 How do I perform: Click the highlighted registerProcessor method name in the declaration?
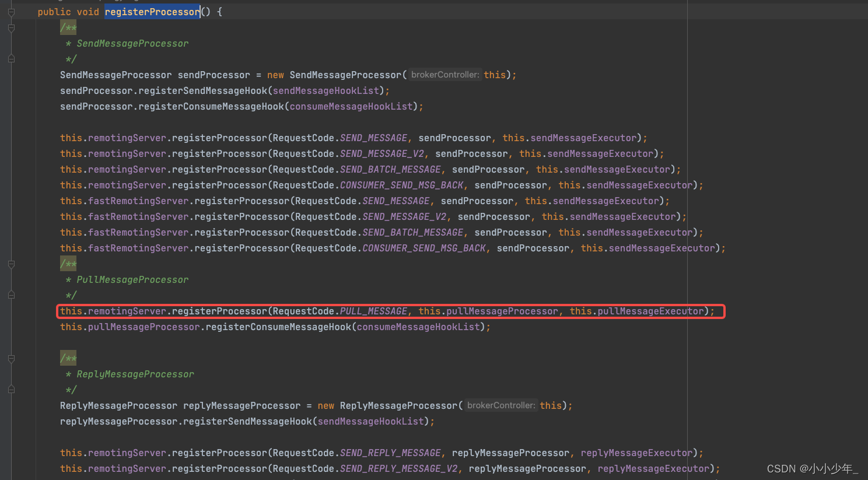pos(152,12)
